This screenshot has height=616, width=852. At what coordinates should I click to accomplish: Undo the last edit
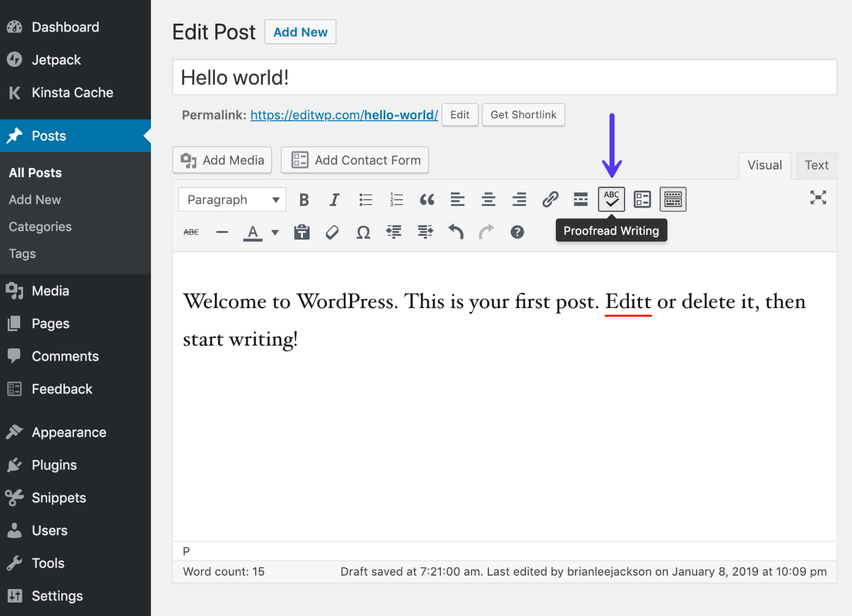tap(456, 232)
